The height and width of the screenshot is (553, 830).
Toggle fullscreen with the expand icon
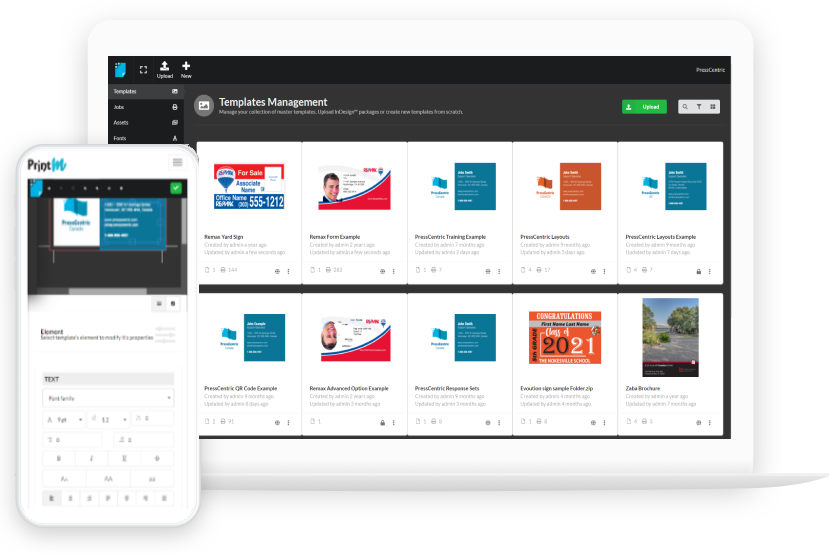143,70
